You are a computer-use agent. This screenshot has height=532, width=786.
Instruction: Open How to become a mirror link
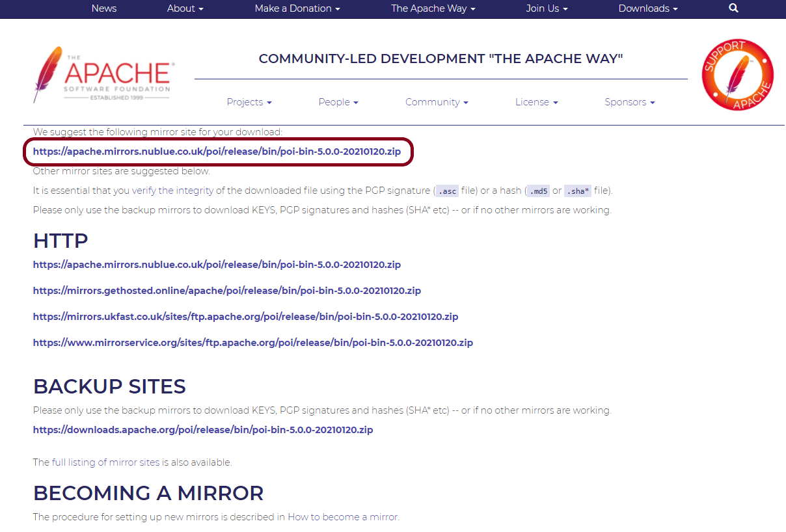[342, 517]
